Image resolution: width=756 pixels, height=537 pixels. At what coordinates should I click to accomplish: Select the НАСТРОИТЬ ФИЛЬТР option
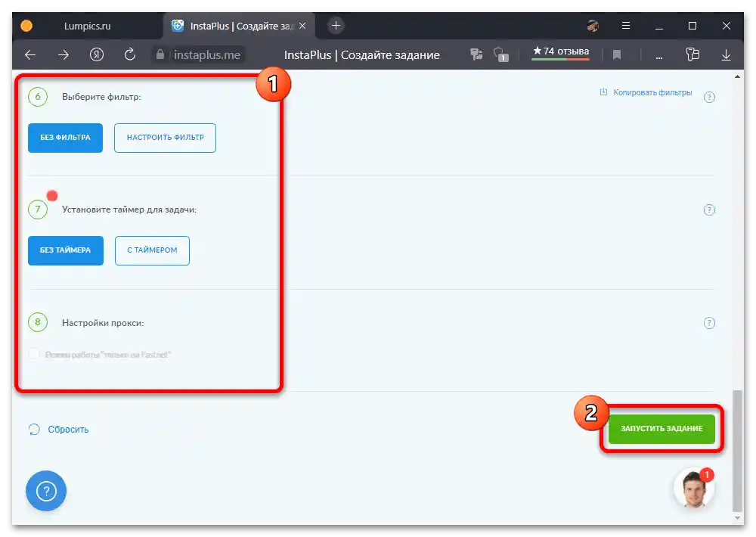pyautogui.click(x=165, y=138)
